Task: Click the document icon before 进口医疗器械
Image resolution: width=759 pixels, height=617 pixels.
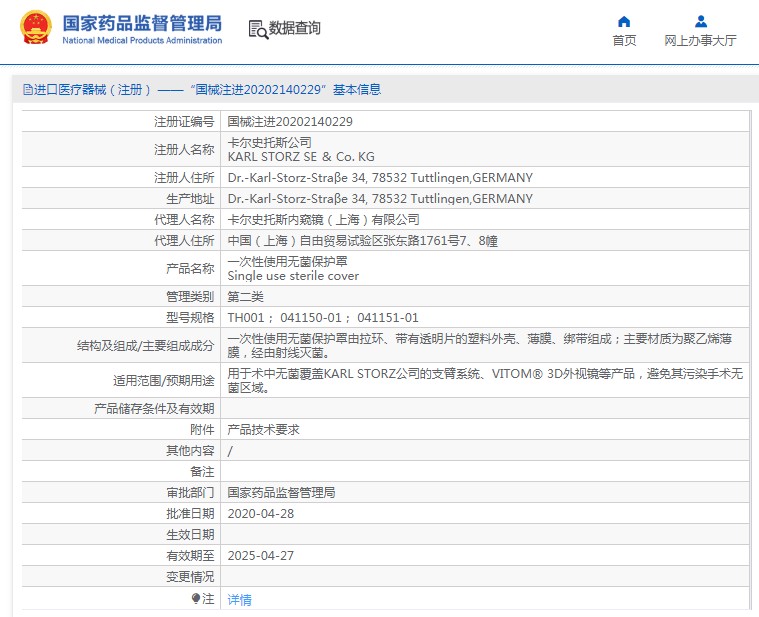Action: [28, 90]
